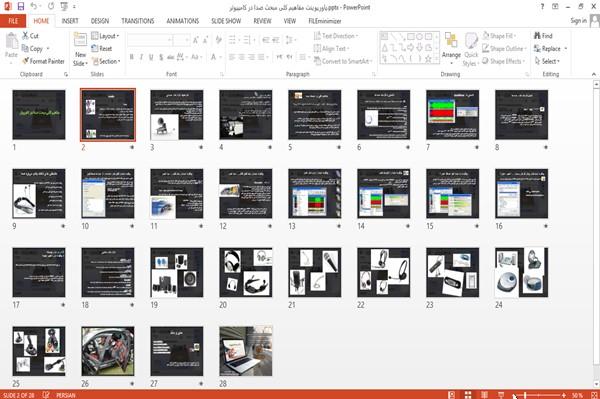The width and height of the screenshot is (600, 399).
Task: Switch to Normal view in status bar
Action: pyautogui.click(x=452, y=395)
